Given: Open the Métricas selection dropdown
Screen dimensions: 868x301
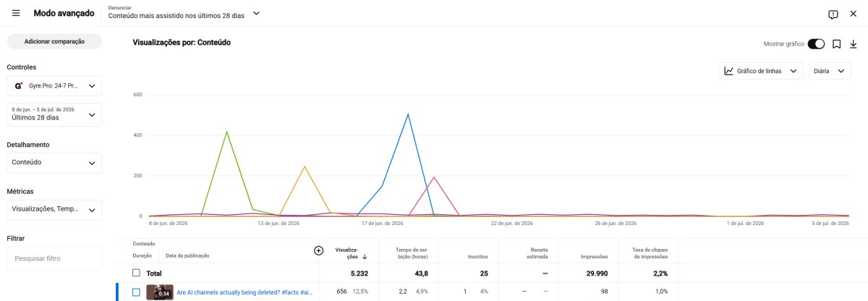Looking at the screenshot, I should tap(54, 210).
